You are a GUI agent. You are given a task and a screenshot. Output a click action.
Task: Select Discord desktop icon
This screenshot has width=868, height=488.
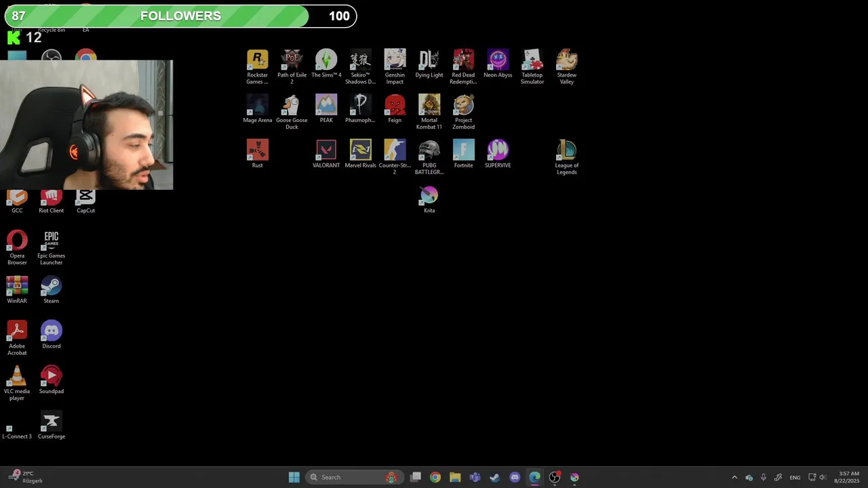point(51,335)
